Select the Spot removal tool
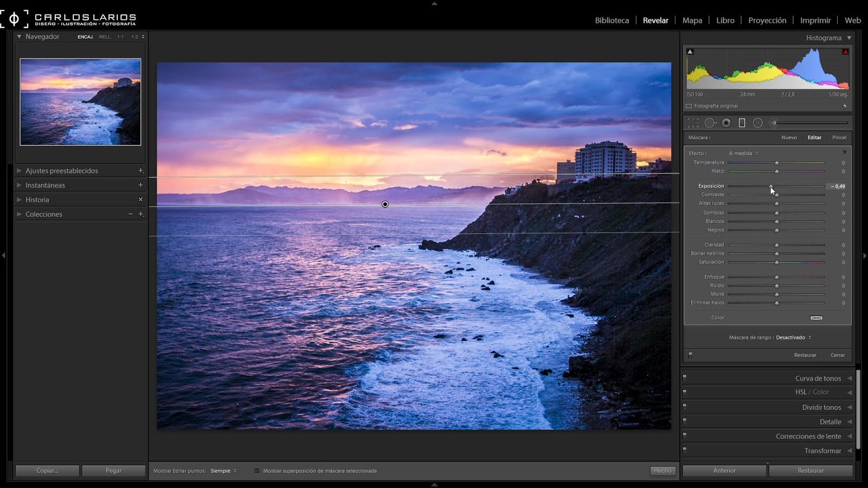This screenshot has height=488, width=868. point(711,123)
